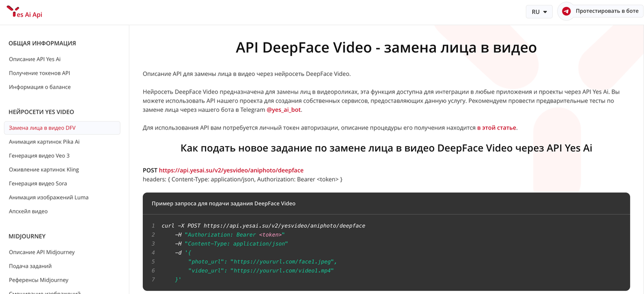Open 'Анимация картинок Pika Ai' page

pyautogui.click(x=44, y=142)
